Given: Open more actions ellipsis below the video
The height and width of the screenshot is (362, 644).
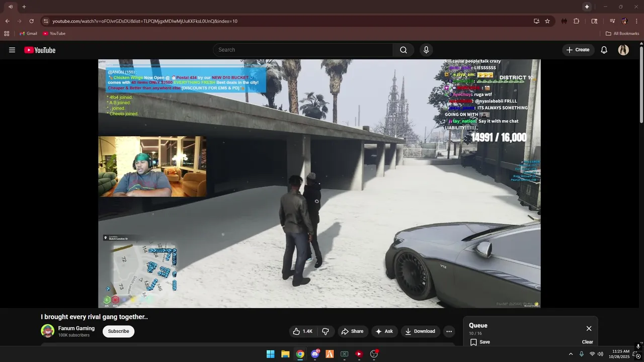Looking at the screenshot, I should pyautogui.click(x=449, y=331).
